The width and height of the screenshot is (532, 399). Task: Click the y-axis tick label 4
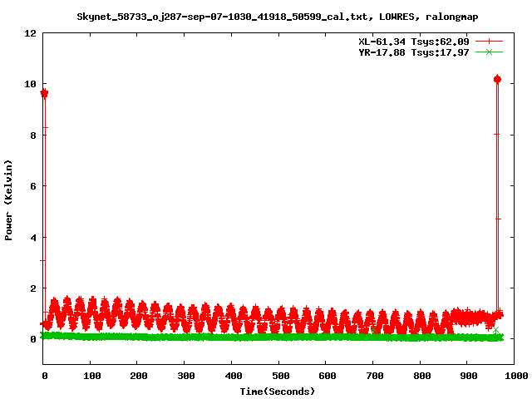33,237
